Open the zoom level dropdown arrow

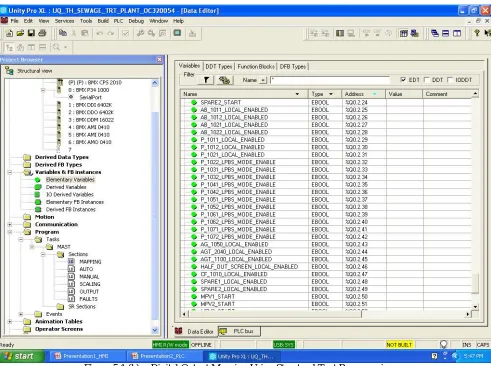pos(66,47)
